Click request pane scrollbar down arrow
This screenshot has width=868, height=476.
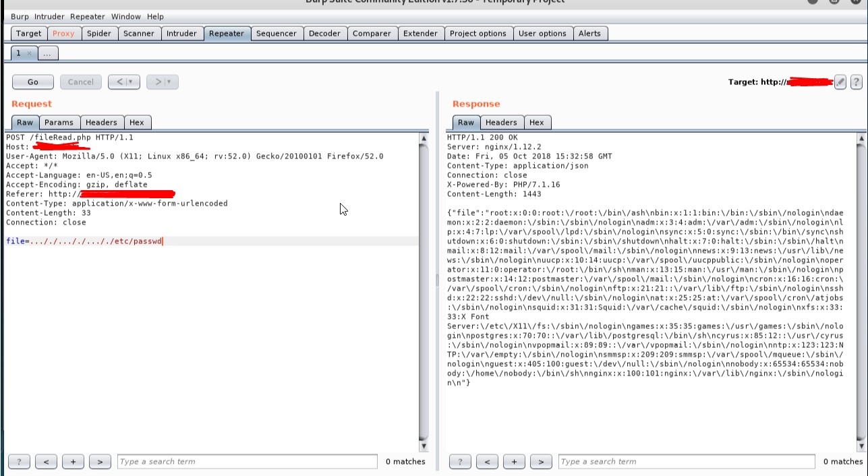point(424,446)
